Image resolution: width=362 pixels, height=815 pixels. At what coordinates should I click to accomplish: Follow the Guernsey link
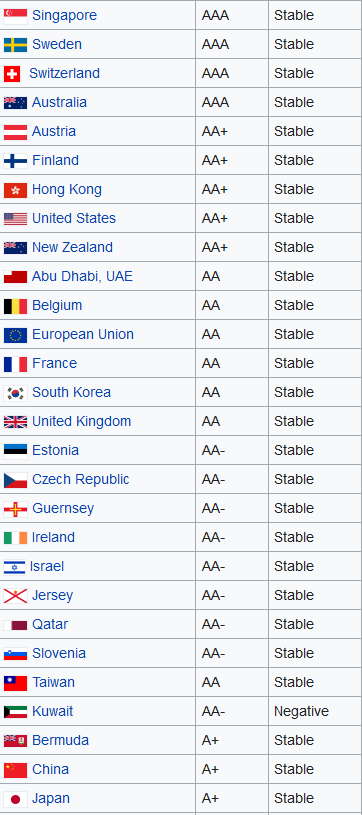click(x=63, y=508)
